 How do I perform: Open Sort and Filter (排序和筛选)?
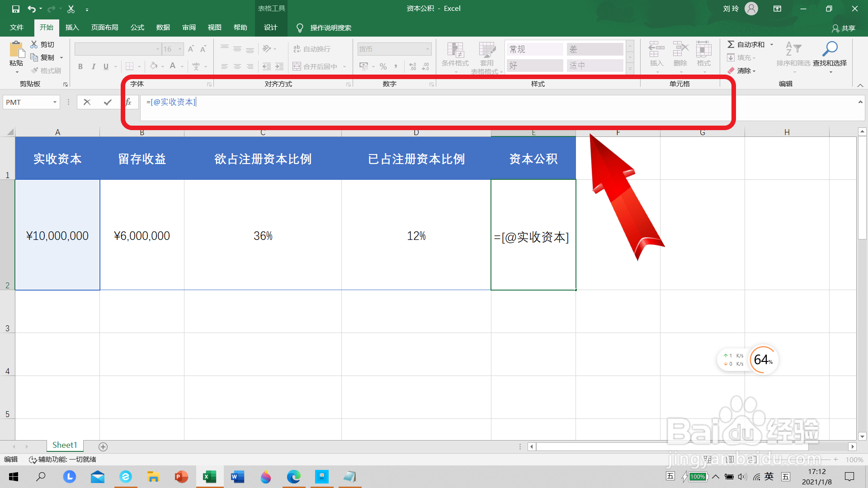point(793,55)
